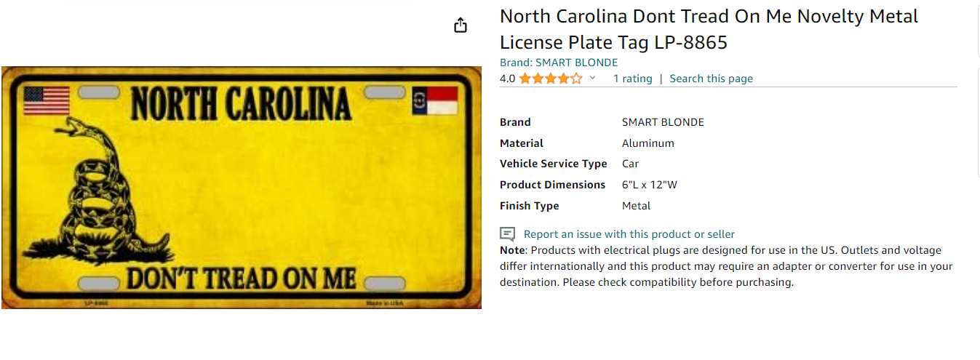
Task: Click the 'Finish Type' label
Action: 529,206
